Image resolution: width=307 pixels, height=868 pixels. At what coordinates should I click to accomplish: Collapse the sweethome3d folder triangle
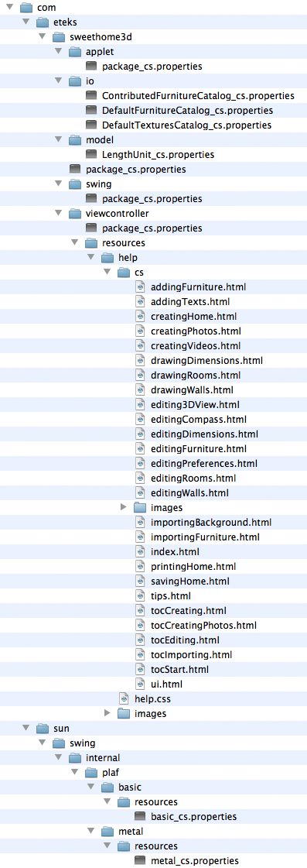(42, 37)
